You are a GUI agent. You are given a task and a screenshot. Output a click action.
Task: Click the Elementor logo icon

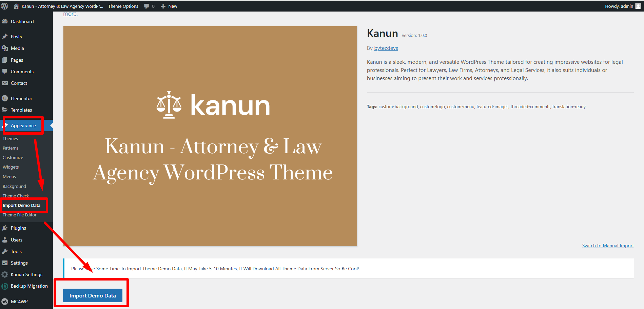[x=5, y=98]
